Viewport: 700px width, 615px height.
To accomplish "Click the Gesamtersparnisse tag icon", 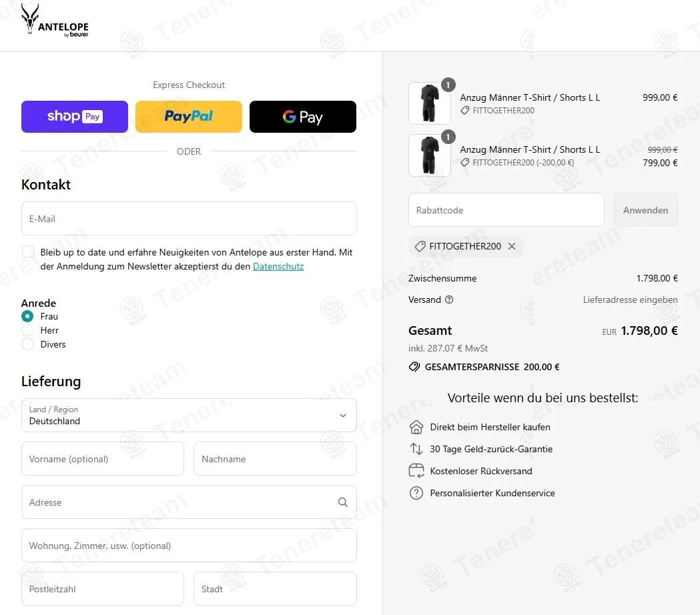I will pyautogui.click(x=414, y=367).
